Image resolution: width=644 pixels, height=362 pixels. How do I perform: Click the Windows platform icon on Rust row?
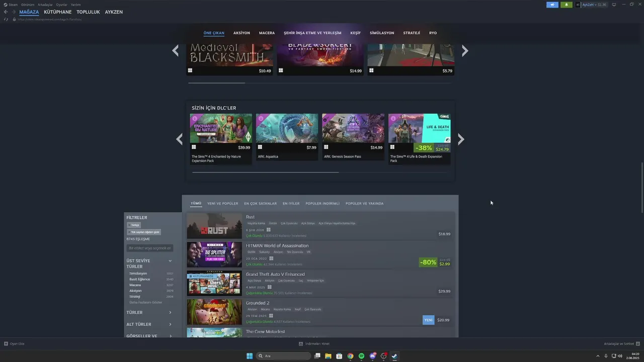tap(269, 230)
